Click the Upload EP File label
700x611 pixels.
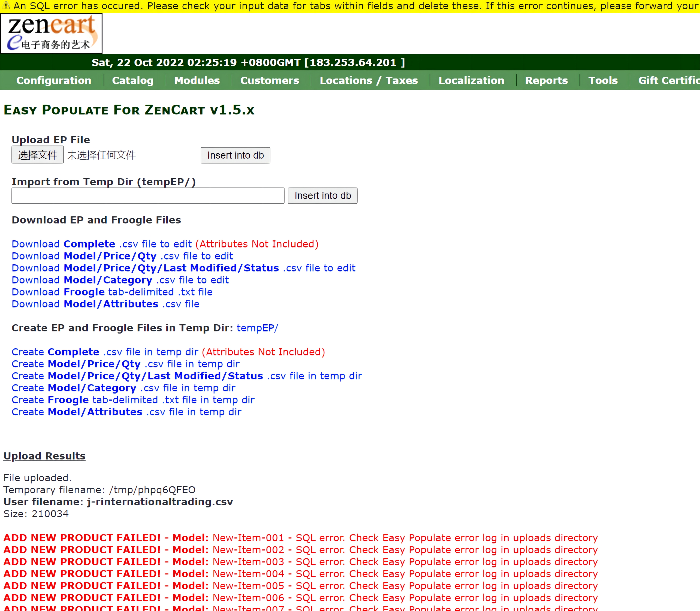point(51,140)
